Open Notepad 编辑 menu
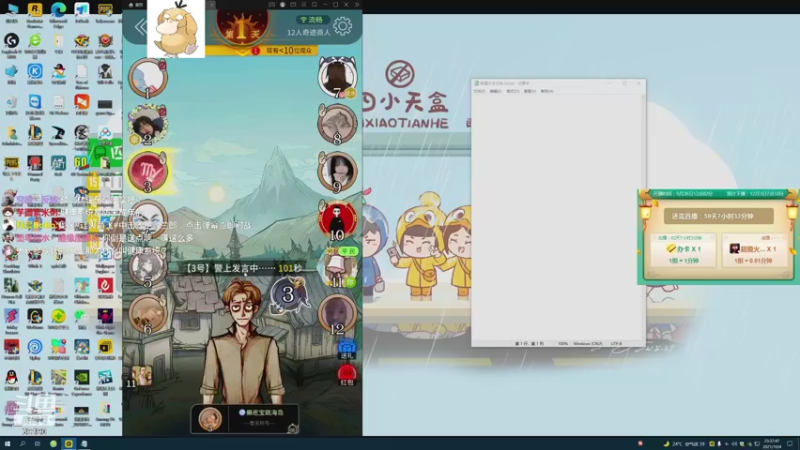This screenshot has width=800, height=450. tap(495, 91)
